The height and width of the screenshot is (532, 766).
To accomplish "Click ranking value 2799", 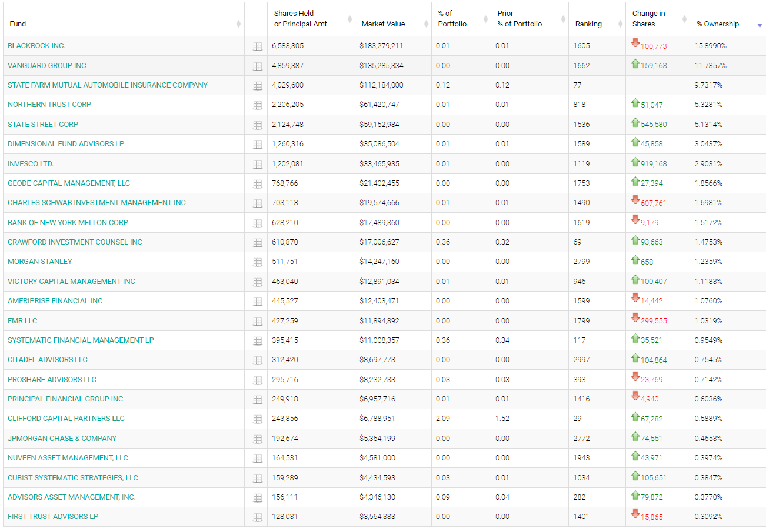I will (x=582, y=262).
